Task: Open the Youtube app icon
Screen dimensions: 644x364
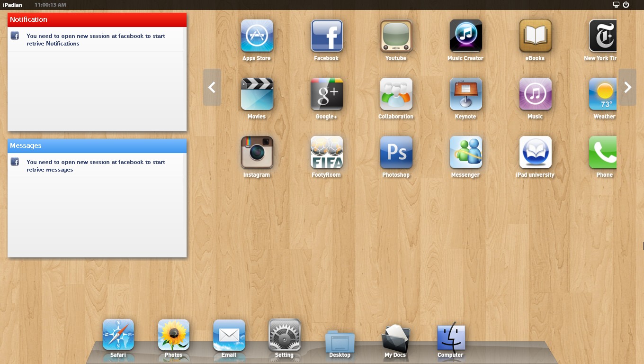Action: click(x=396, y=36)
